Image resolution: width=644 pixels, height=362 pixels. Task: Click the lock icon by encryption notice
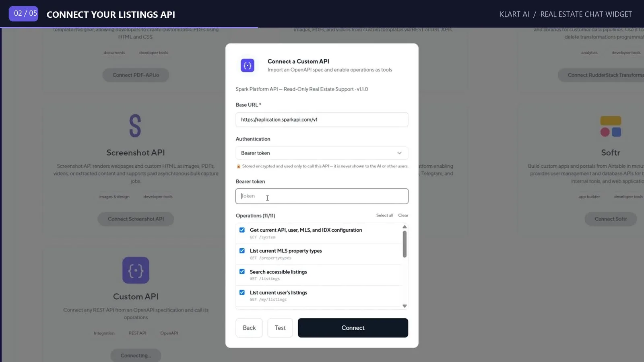pos(238,166)
